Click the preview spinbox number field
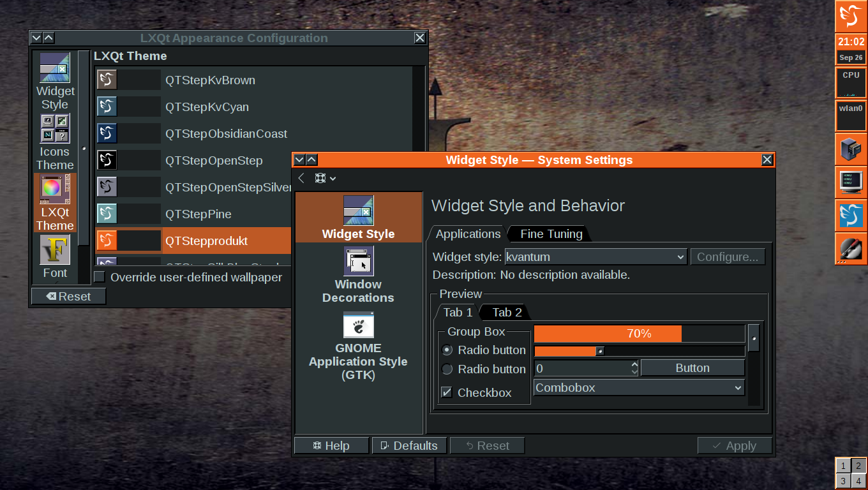Screen dimensions: 868x490 click(582, 368)
